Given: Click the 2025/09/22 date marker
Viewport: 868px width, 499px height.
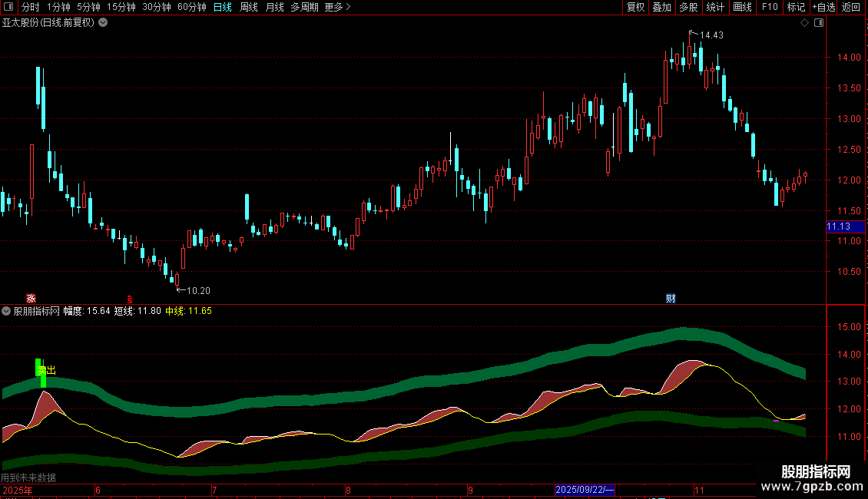Looking at the screenshot, I should click(585, 490).
